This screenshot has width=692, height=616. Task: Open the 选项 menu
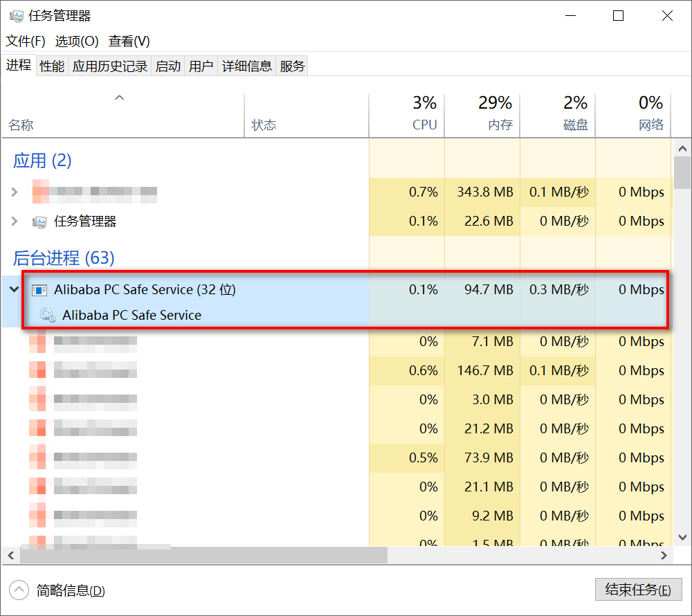pos(77,42)
